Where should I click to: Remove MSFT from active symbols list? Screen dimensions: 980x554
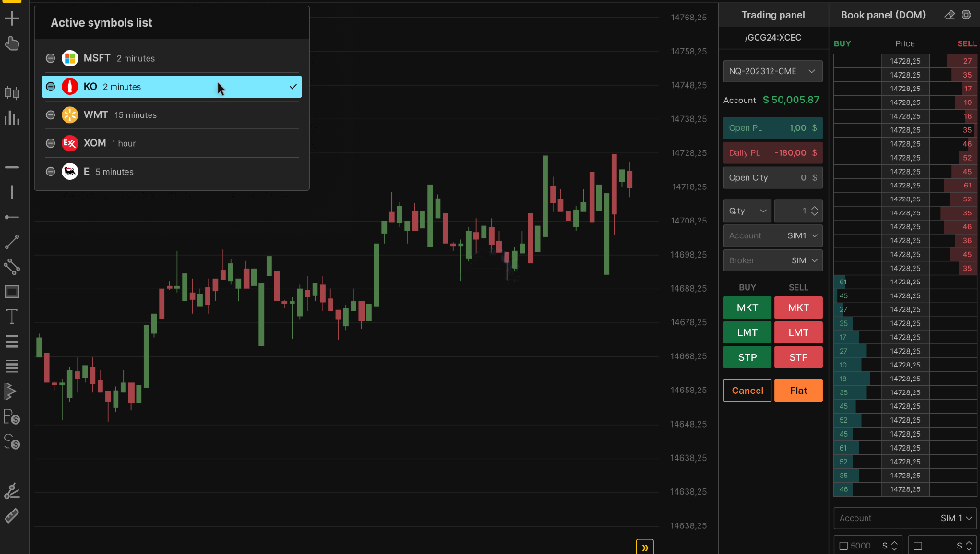(x=51, y=58)
